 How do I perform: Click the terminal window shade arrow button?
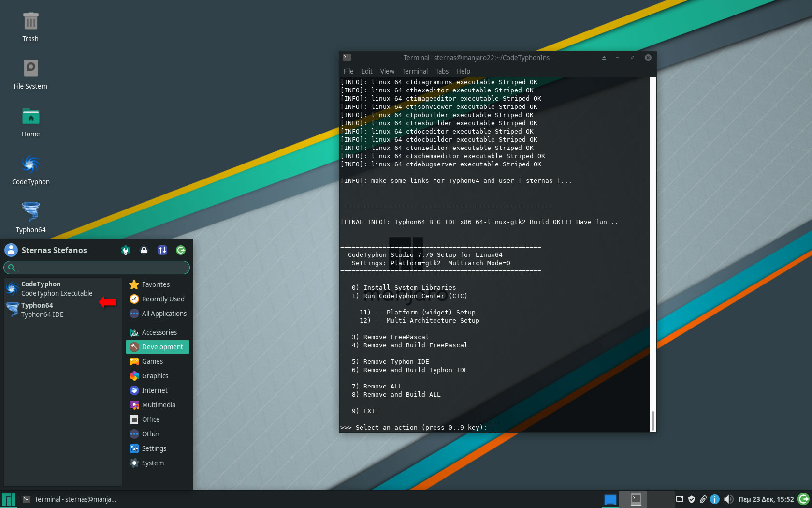click(x=604, y=58)
